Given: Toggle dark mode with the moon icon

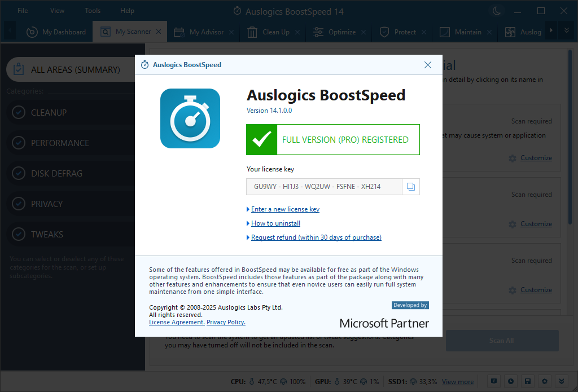Looking at the screenshot, I should coord(497,11).
